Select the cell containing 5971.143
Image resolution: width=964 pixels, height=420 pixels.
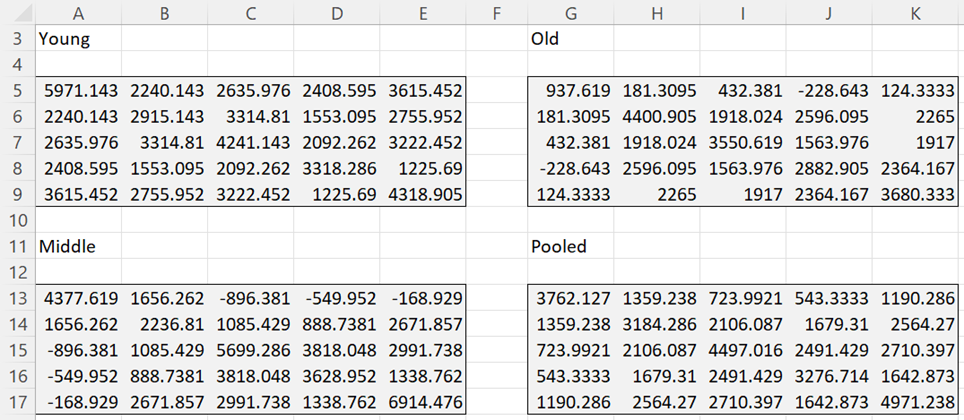click(x=77, y=90)
